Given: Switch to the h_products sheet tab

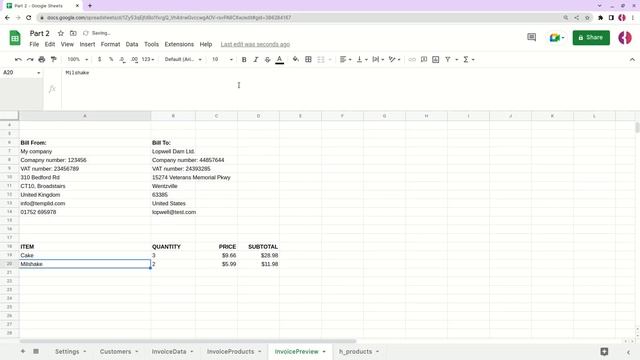Looking at the screenshot, I should coord(356,351).
